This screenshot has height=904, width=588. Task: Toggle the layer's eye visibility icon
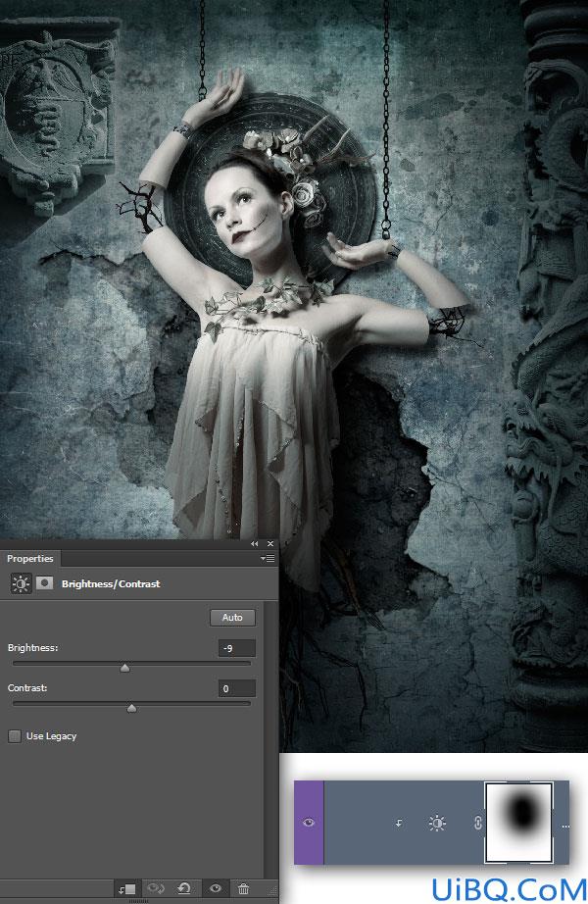click(309, 823)
